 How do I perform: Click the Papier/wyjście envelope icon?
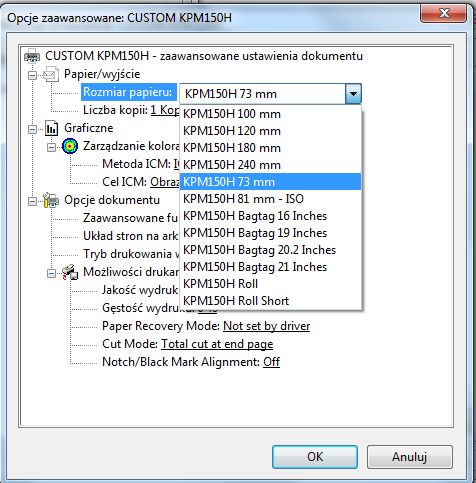click(x=51, y=74)
